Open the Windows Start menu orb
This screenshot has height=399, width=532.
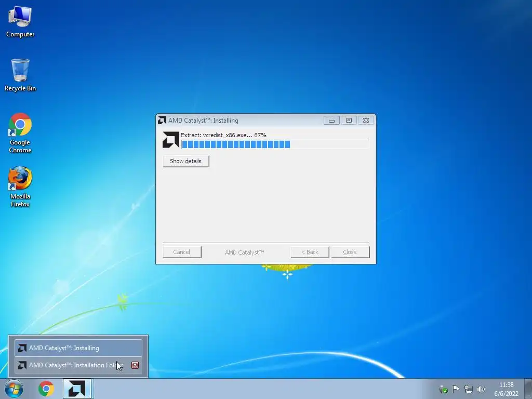[x=14, y=389]
